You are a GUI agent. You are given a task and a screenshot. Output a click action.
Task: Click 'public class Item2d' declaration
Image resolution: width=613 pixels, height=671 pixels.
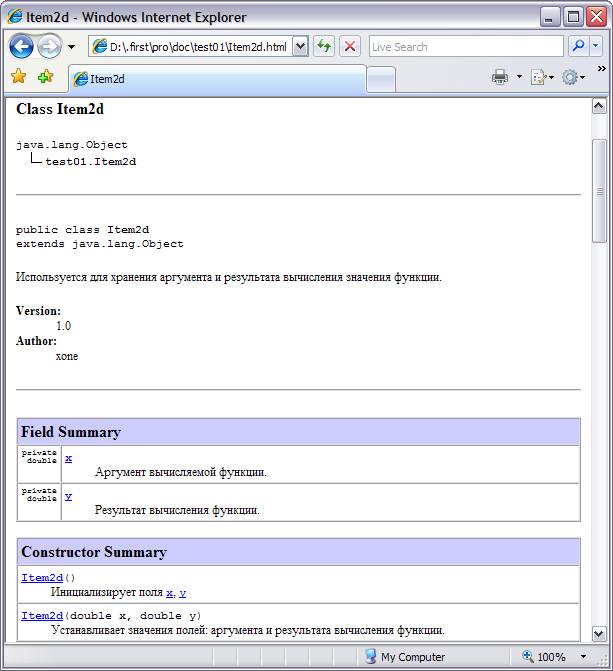83,230
